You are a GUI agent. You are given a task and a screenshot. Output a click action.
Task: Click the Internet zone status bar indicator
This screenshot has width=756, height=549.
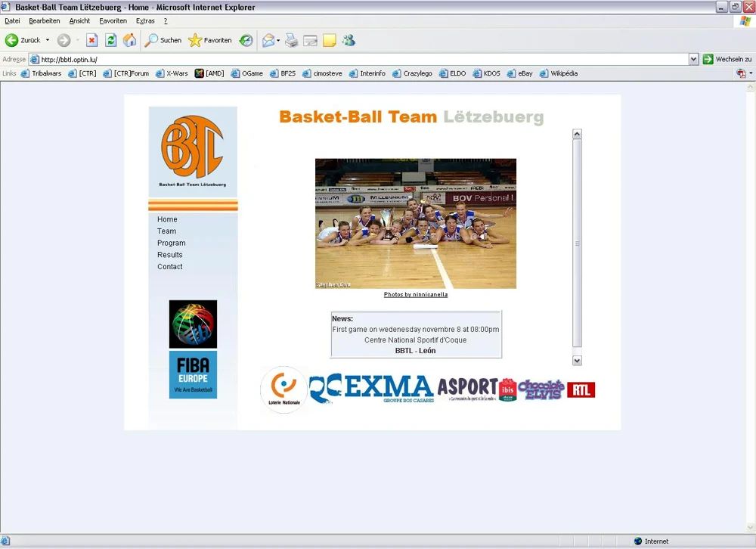tap(652, 541)
